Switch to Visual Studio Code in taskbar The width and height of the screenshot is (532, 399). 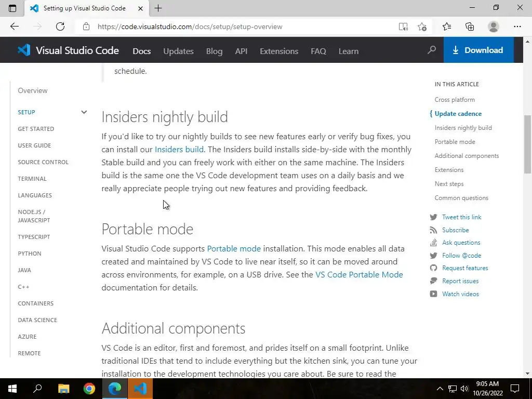coord(140,389)
